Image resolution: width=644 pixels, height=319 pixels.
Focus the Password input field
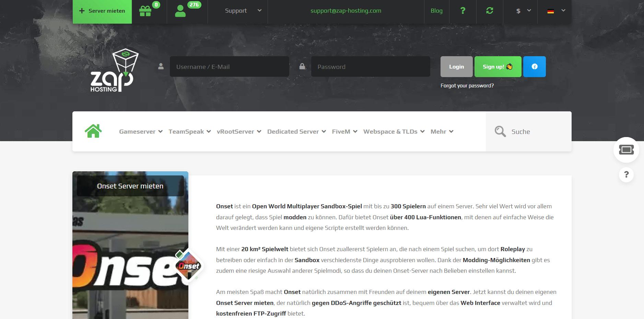pos(371,66)
